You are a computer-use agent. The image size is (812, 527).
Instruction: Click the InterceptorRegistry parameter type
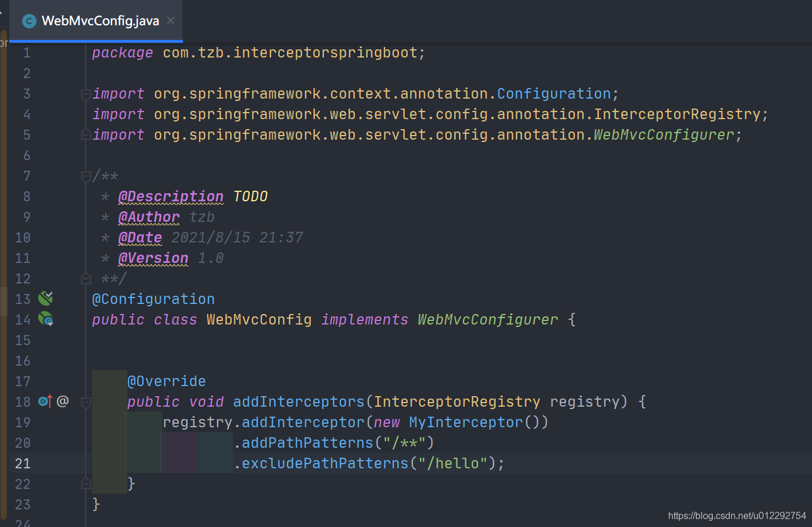(x=457, y=402)
